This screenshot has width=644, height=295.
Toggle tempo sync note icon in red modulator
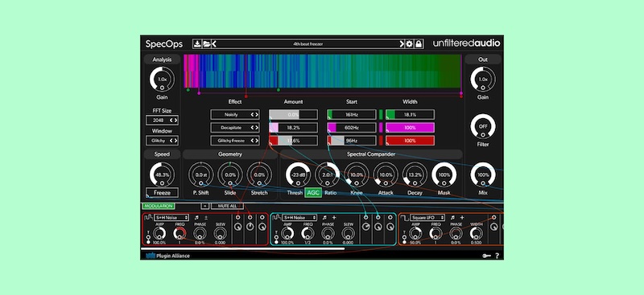coord(196,218)
